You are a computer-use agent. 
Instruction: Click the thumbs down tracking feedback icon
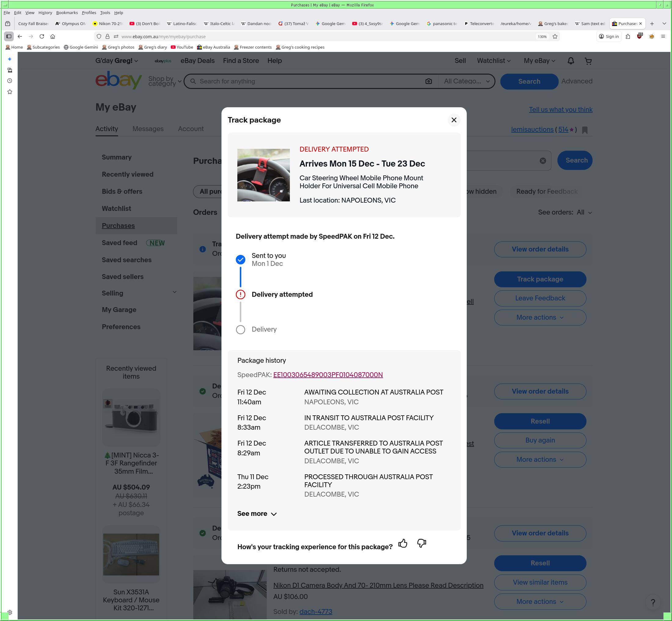click(x=422, y=543)
